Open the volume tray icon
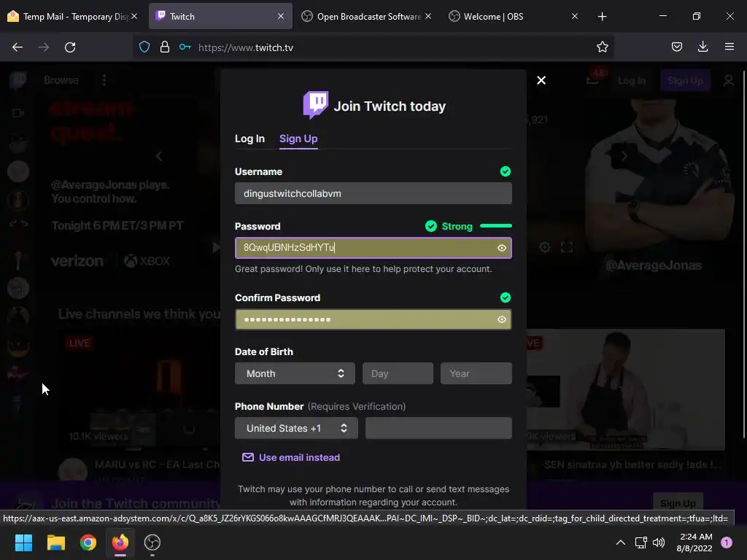 coord(659,542)
